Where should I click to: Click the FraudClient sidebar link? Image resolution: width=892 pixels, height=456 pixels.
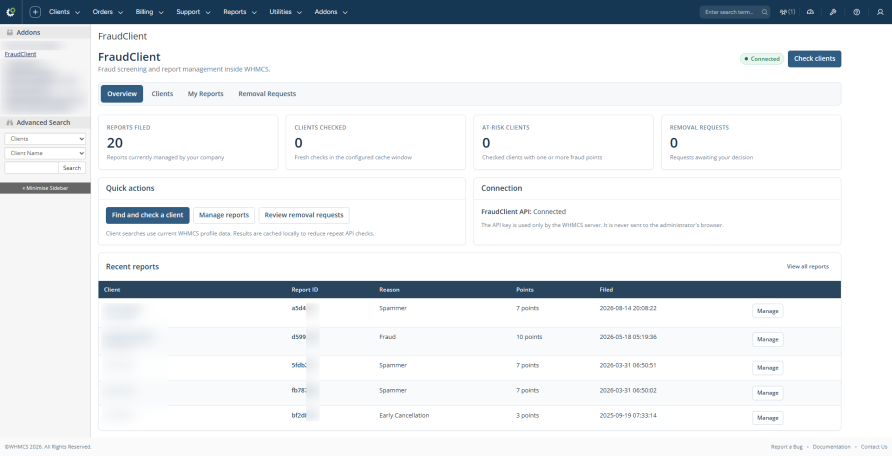point(20,54)
